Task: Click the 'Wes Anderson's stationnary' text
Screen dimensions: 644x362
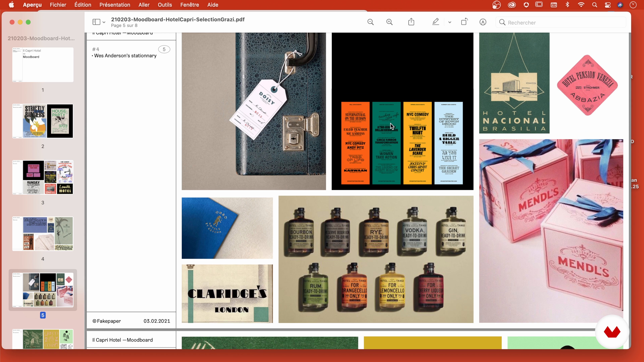Action: [x=125, y=56]
